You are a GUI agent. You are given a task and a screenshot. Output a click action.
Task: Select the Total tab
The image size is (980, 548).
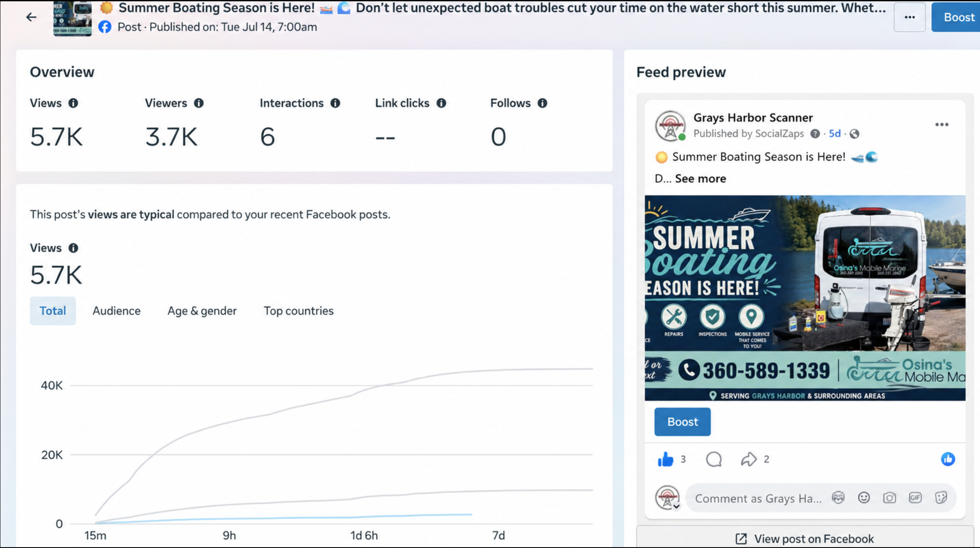[53, 311]
